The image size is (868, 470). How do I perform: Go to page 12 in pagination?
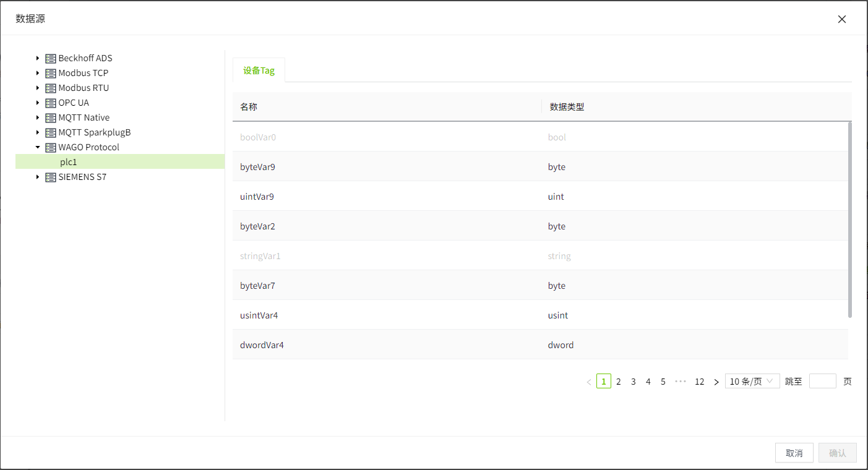click(x=699, y=382)
